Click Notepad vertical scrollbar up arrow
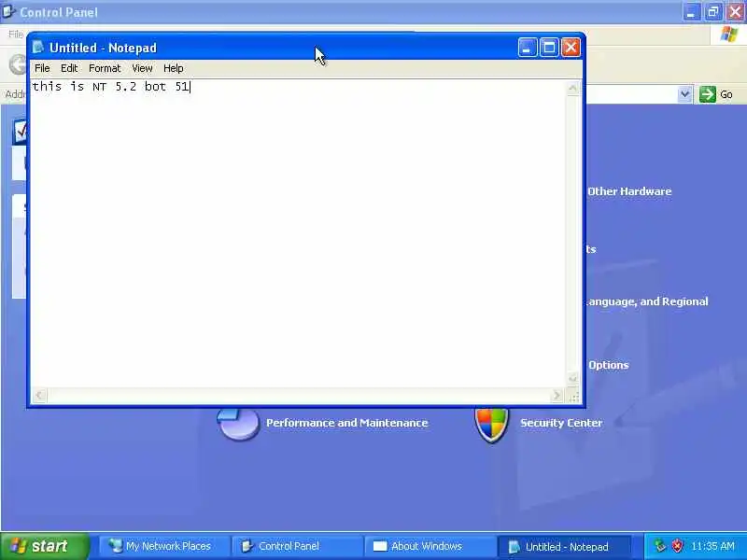747x560 pixels. point(573,88)
